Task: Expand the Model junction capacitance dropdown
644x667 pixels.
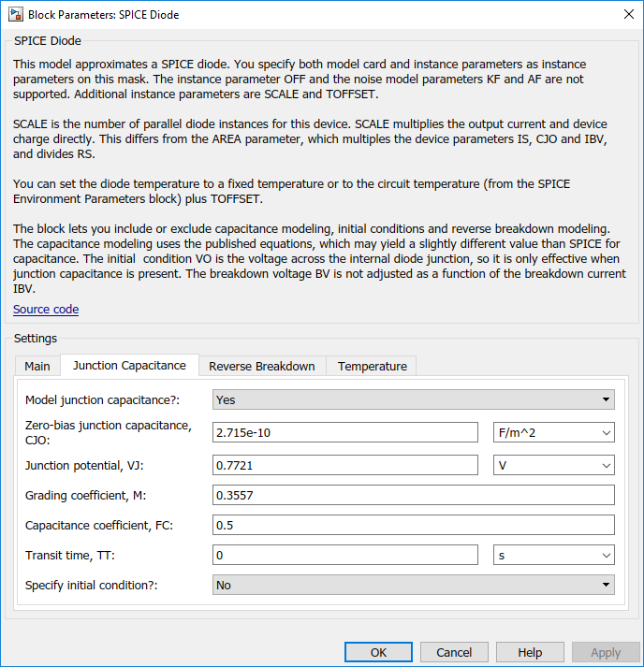Action: [414, 399]
